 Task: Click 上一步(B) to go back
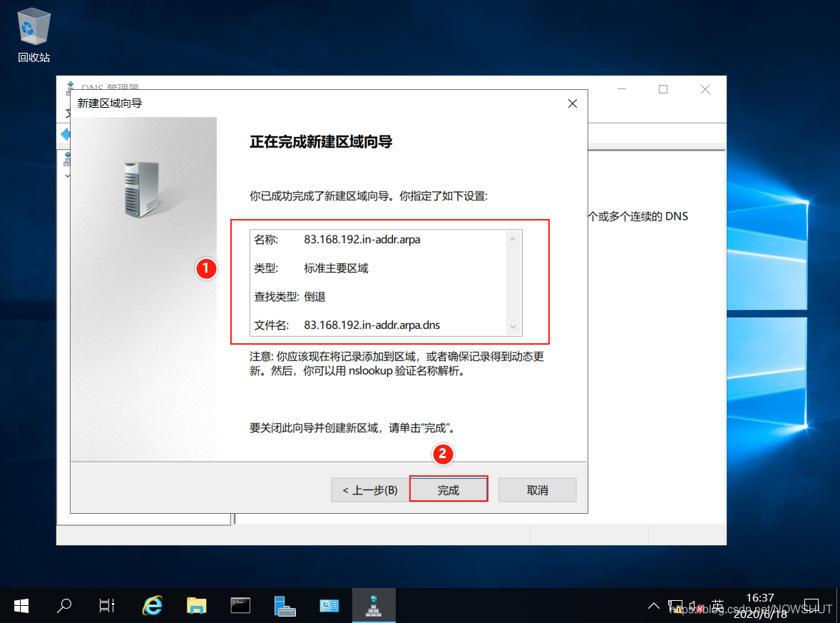369,490
